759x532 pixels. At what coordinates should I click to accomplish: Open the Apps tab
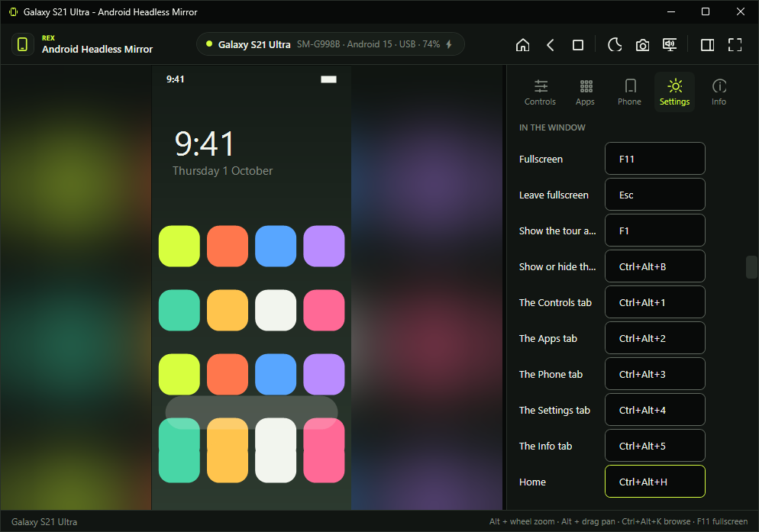click(x=585, y=92)
